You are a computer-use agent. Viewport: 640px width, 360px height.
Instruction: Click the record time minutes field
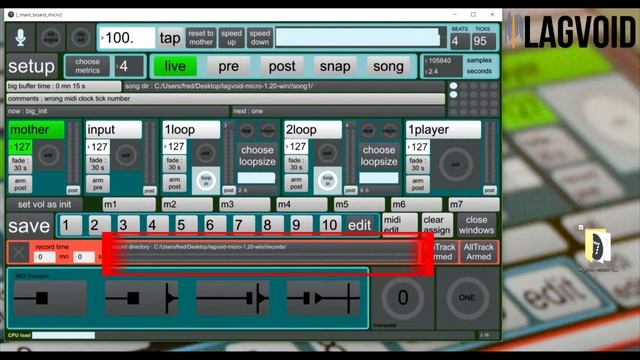point(45,257)
